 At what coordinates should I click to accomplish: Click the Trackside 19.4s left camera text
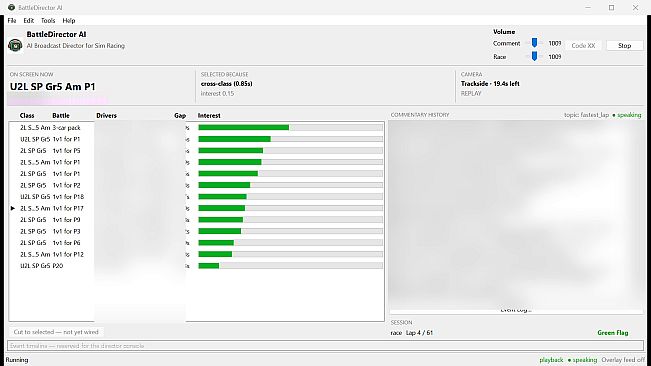point(490,84)
